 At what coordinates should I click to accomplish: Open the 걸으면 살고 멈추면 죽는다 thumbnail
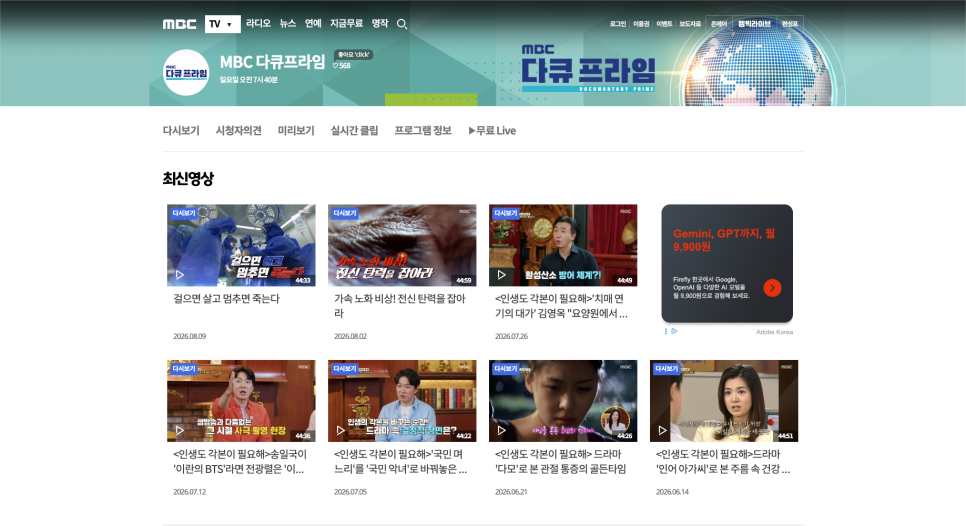click(x=241, y=245)
